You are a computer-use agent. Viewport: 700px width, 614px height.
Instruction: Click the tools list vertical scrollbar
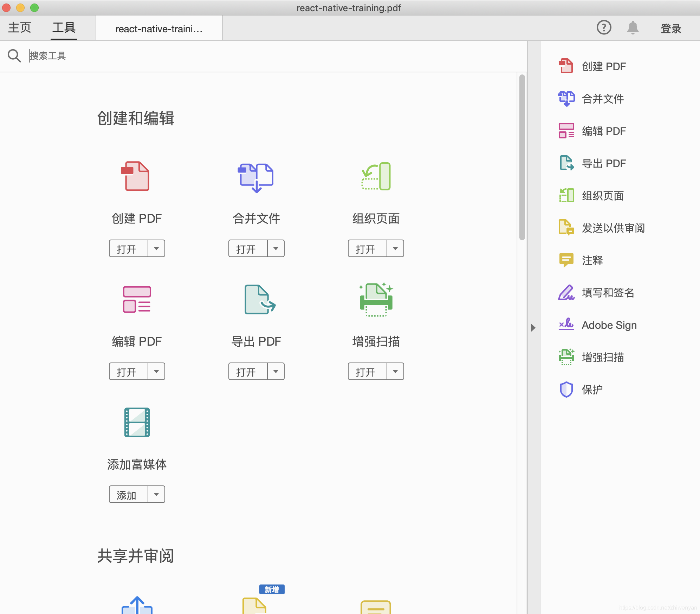click(522, 157)
